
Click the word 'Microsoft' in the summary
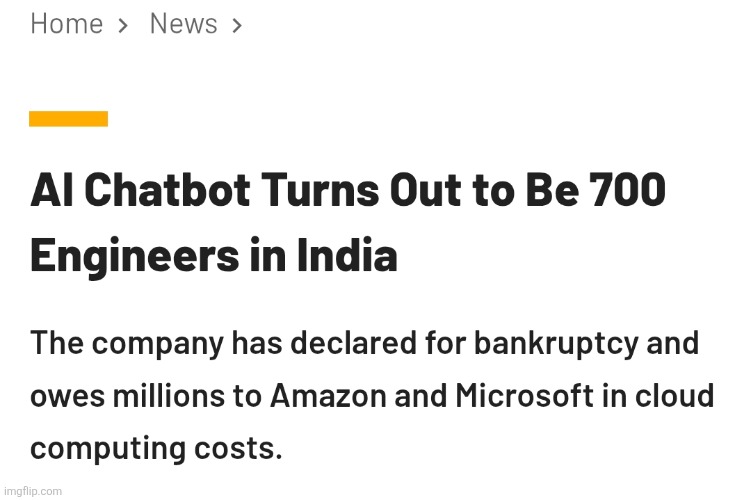524,396
